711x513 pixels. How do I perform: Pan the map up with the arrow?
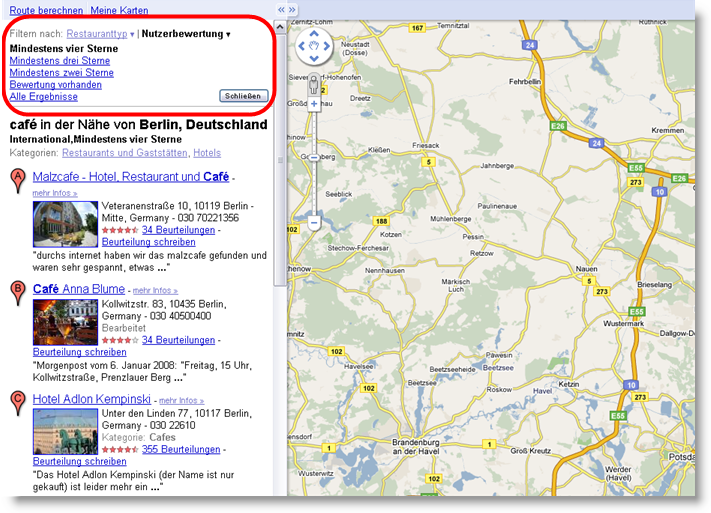click(314, 33)
